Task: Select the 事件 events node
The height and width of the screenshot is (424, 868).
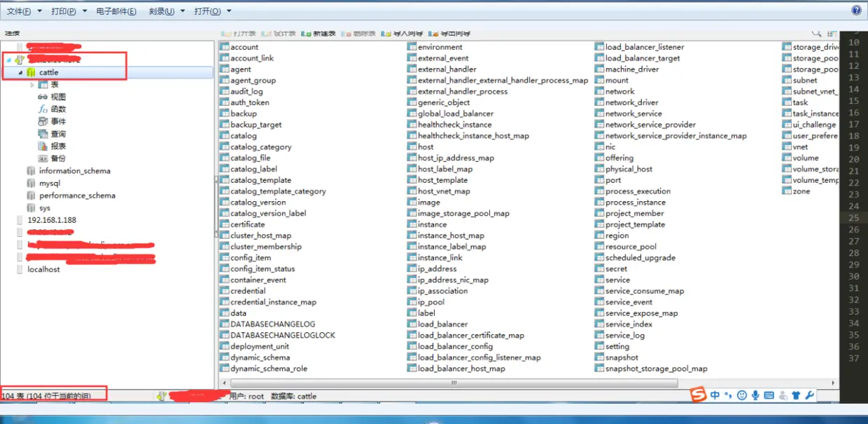Action: 58,121
